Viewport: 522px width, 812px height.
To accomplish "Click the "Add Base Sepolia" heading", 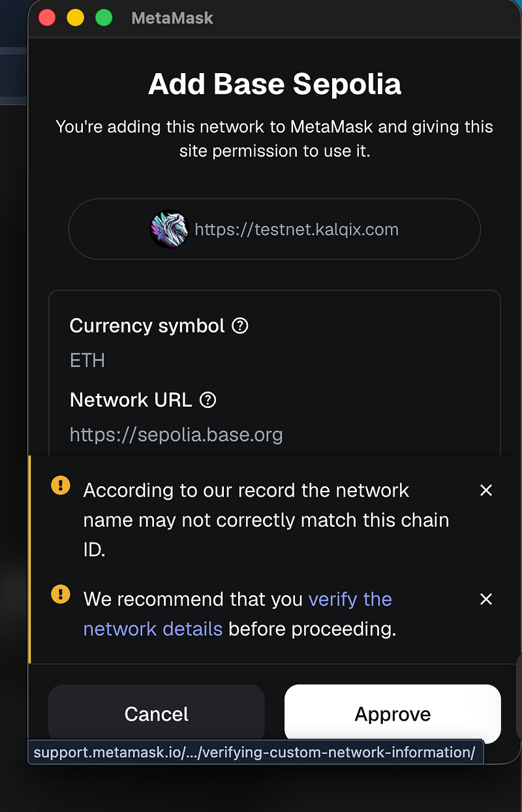I will (275, 84).
